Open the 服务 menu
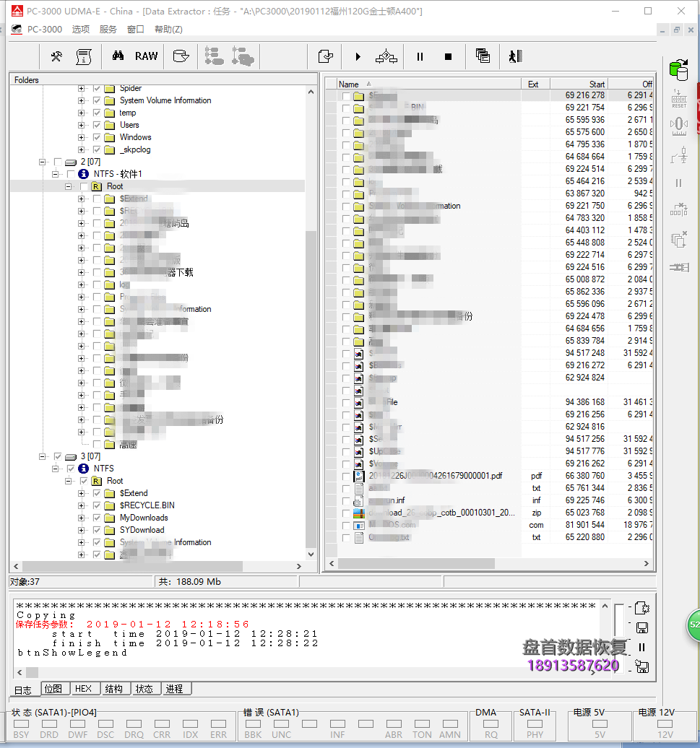700x748 pixels. click(108, 30)
